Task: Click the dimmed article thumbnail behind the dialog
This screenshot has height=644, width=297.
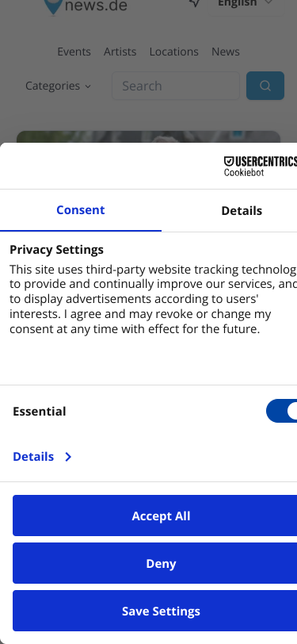Action: tap(149, 136)
